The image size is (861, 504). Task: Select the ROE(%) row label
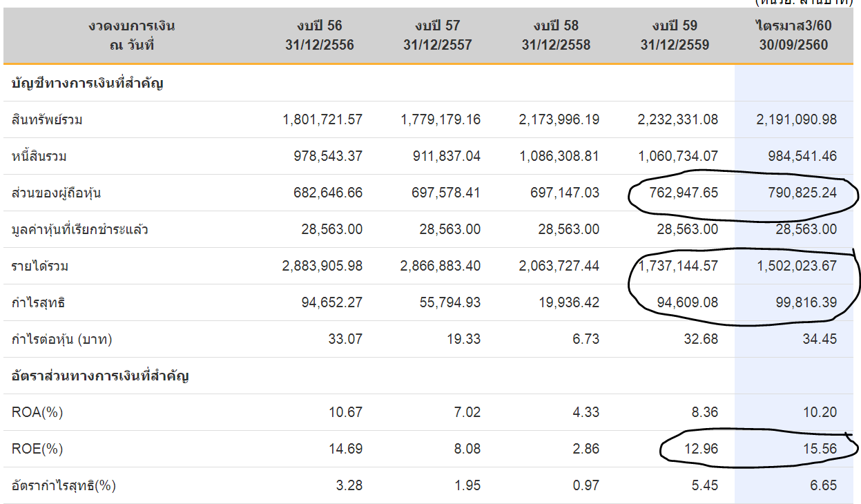point(37,449)
